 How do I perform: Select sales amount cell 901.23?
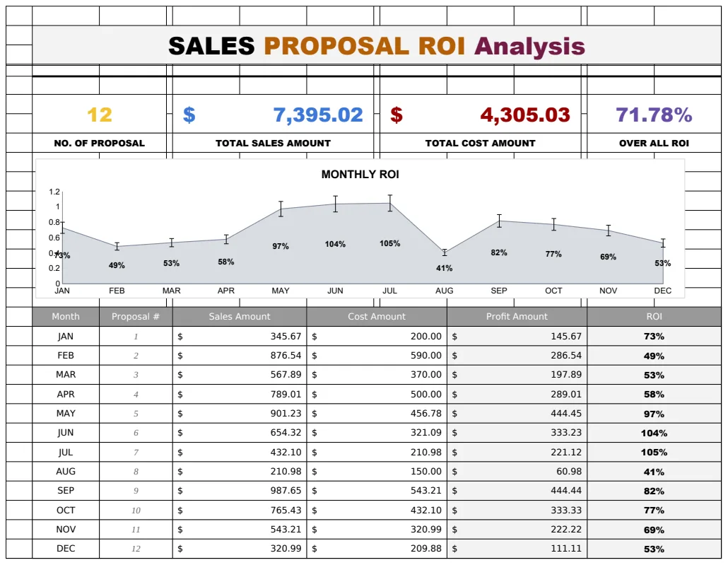(x=240, y=414)
